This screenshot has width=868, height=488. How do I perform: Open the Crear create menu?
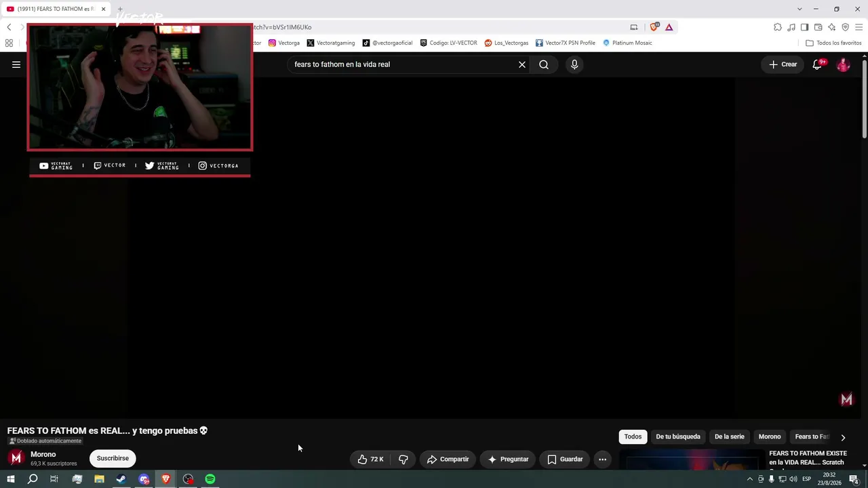click(783, 64)
